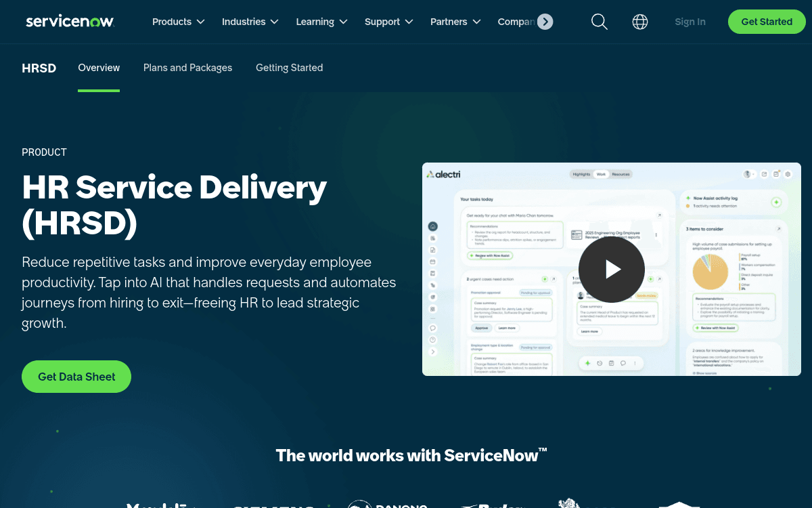Viewport: 812px width, 508px height.
Task: Expand the Support menu
Action: coord(389,22)
